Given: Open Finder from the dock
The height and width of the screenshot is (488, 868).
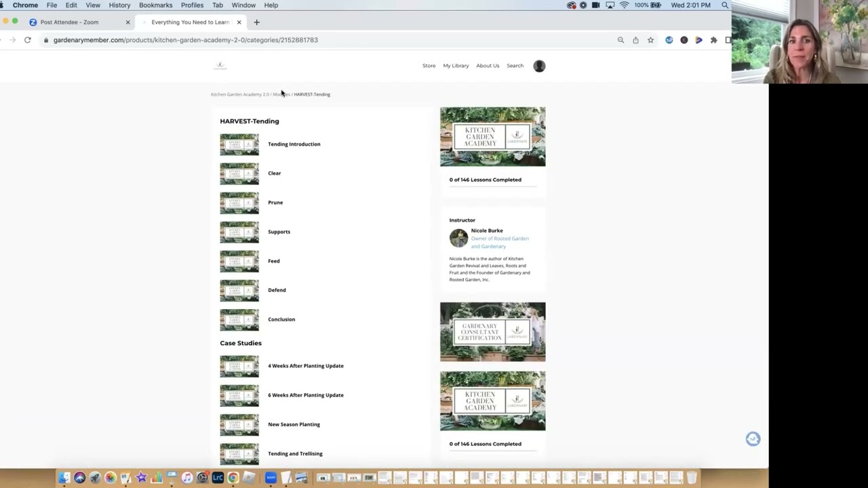Looking at the screenshot, I should tap(64, 478).
